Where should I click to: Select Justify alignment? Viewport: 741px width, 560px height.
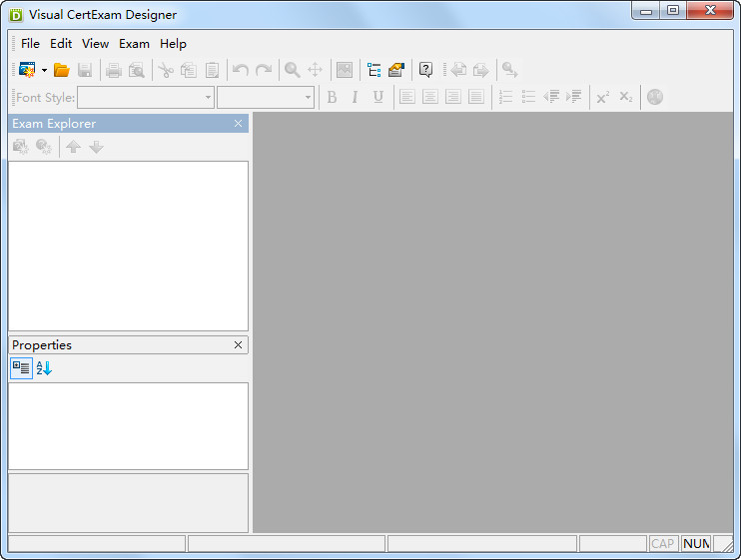[x=476, y=97]
